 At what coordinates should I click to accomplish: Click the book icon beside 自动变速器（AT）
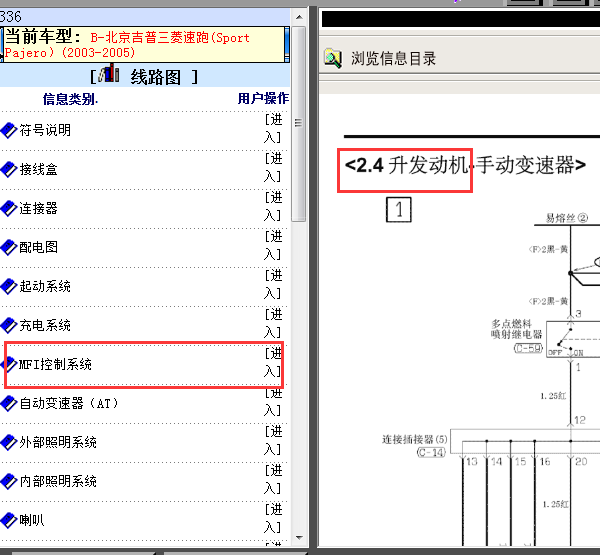8,404
